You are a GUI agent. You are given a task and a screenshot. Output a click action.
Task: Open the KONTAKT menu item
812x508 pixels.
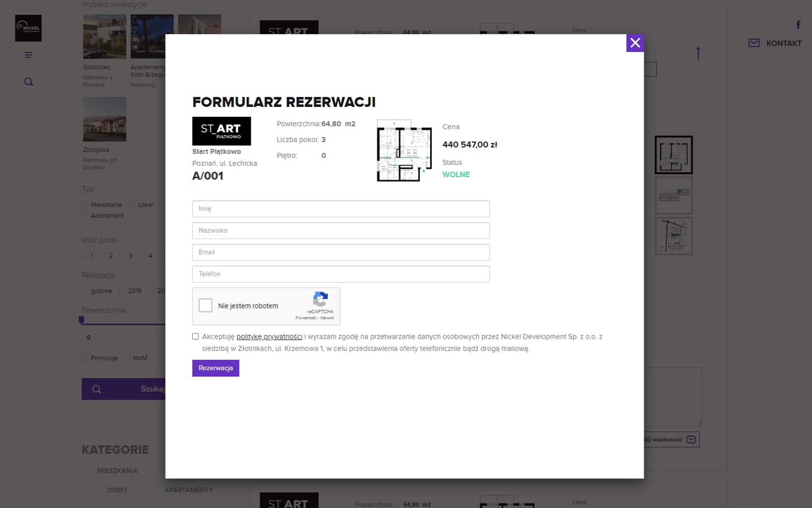point(783,44)
